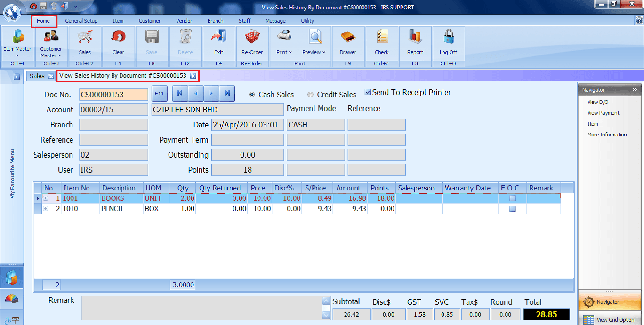This screenshot has width=644, height=325.
Task: Open the Customer ribbon tab
Action: click(x=150, y=21)
